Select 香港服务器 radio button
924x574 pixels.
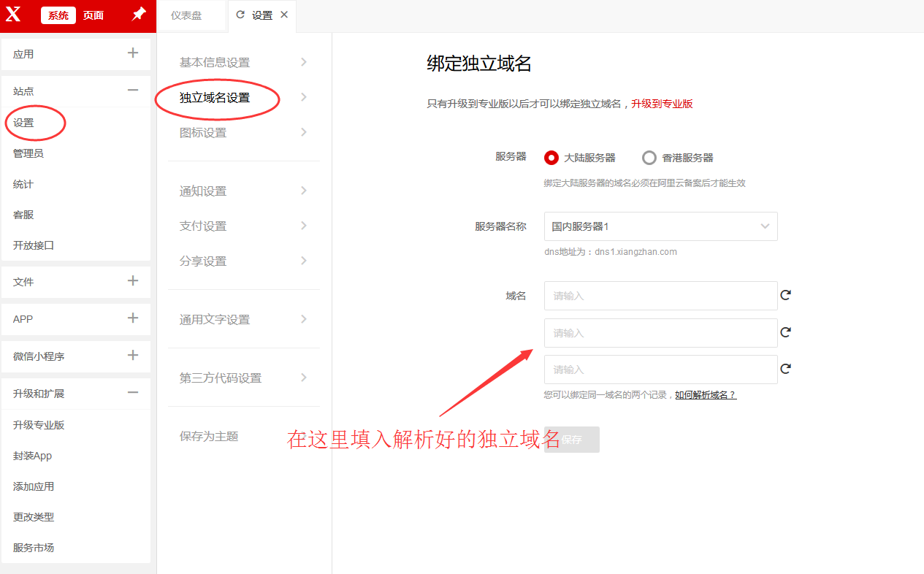(649, 158)
